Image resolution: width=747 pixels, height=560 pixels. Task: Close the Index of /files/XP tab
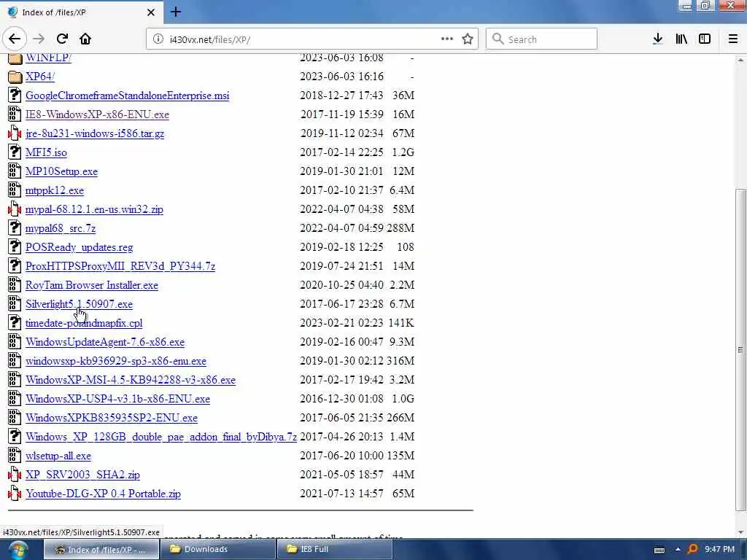coord(150,12)
